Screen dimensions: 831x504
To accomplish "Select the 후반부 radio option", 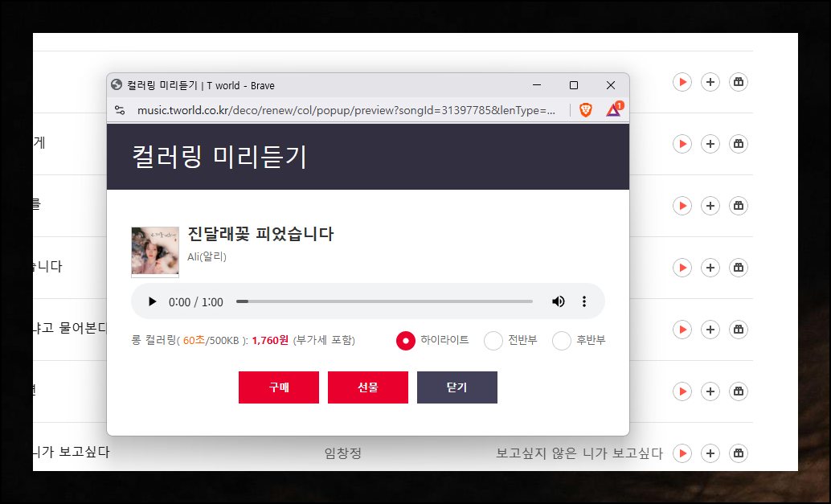I will point(561,341).
